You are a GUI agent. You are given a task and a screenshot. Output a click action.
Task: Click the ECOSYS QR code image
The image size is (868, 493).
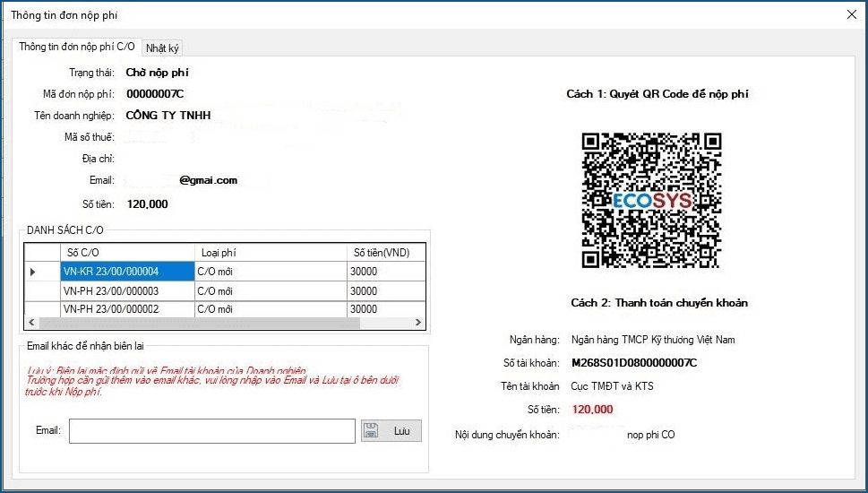[x=651, y=200]
